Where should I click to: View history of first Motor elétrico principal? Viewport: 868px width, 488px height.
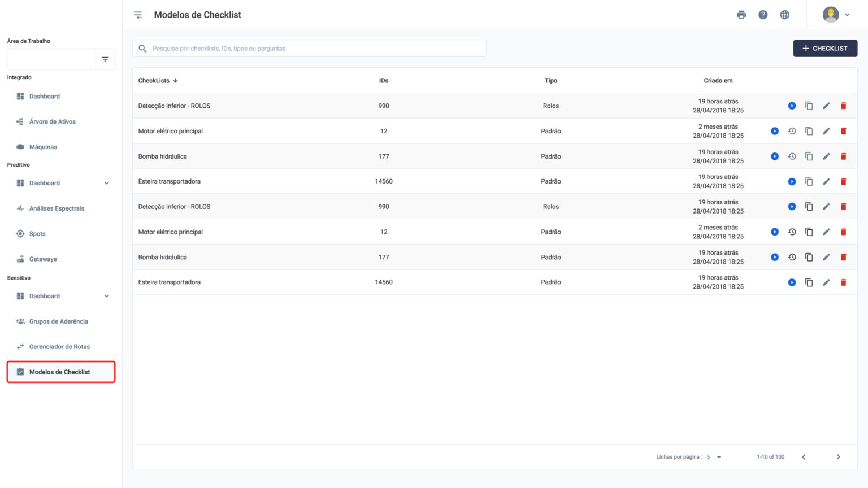tap(792, 131)
